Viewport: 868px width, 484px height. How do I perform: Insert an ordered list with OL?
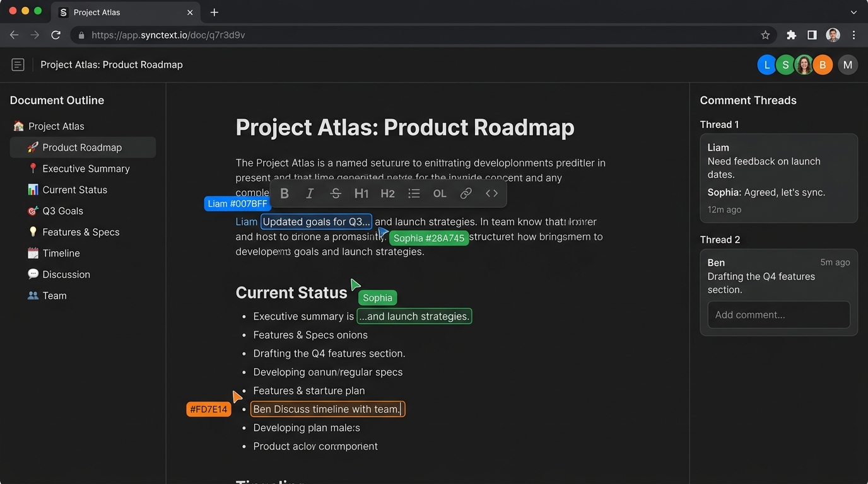[440, 193]
